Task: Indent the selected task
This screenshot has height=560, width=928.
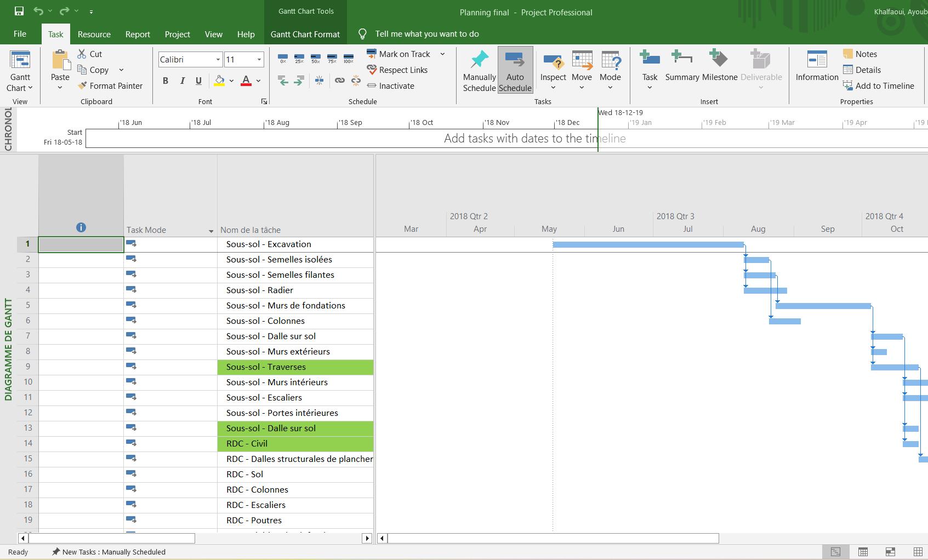Action: point(299,81)
